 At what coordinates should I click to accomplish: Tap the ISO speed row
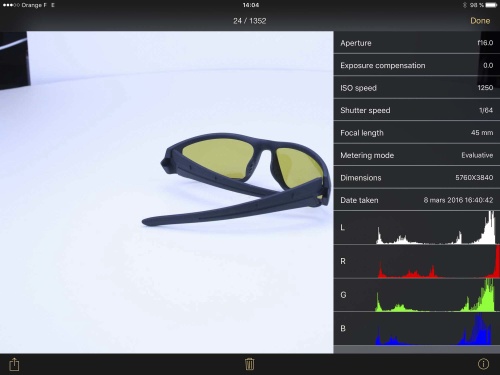click(x=417, y=88)
